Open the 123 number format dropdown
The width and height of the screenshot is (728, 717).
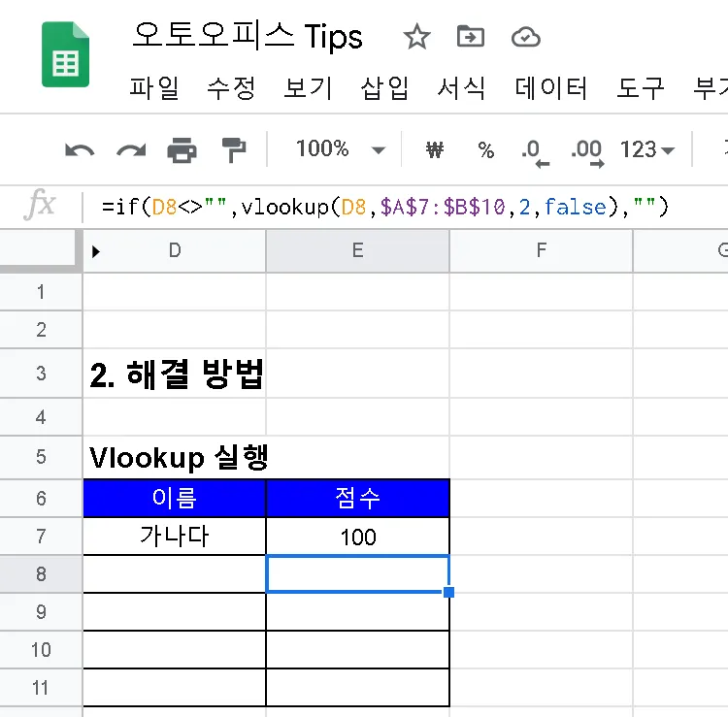coord(646,149)
